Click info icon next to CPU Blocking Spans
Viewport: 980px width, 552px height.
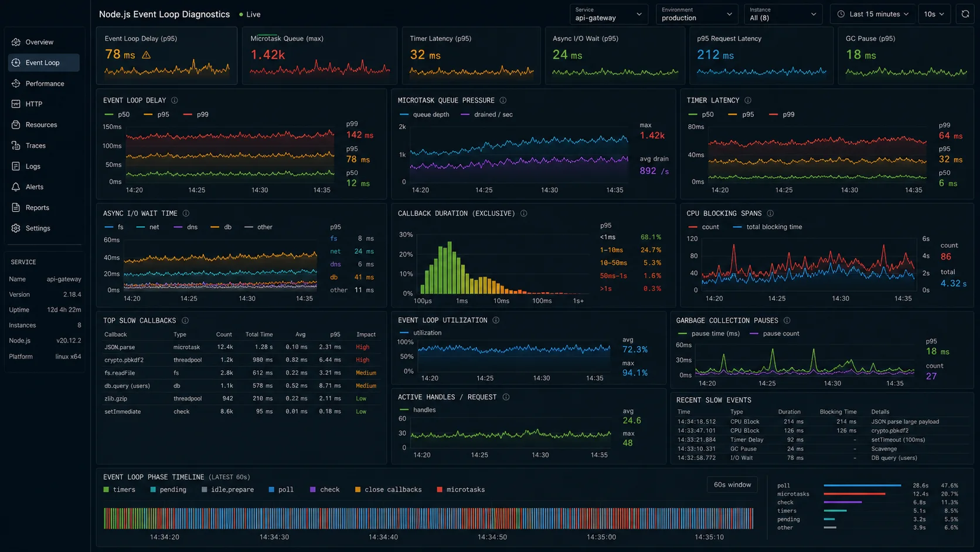coord(770,214)
